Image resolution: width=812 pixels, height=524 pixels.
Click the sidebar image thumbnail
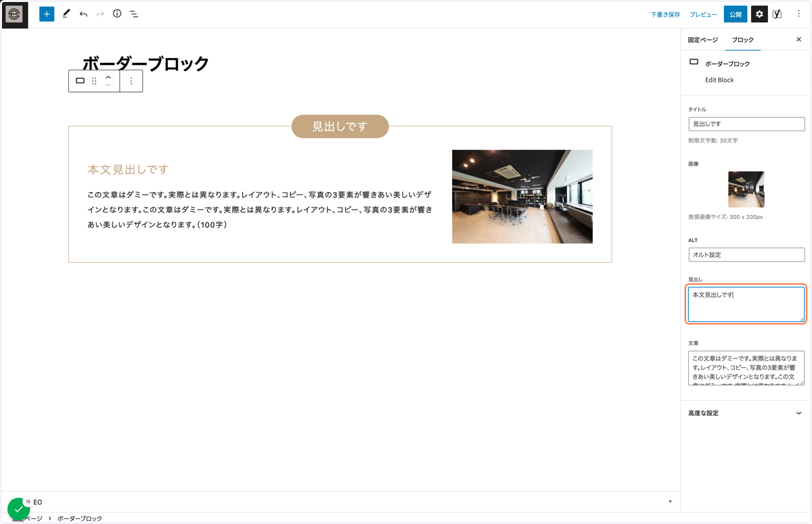(746, 189)
